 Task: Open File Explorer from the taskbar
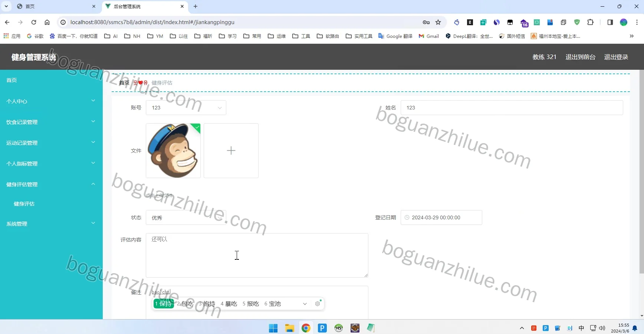pos(290,328)
